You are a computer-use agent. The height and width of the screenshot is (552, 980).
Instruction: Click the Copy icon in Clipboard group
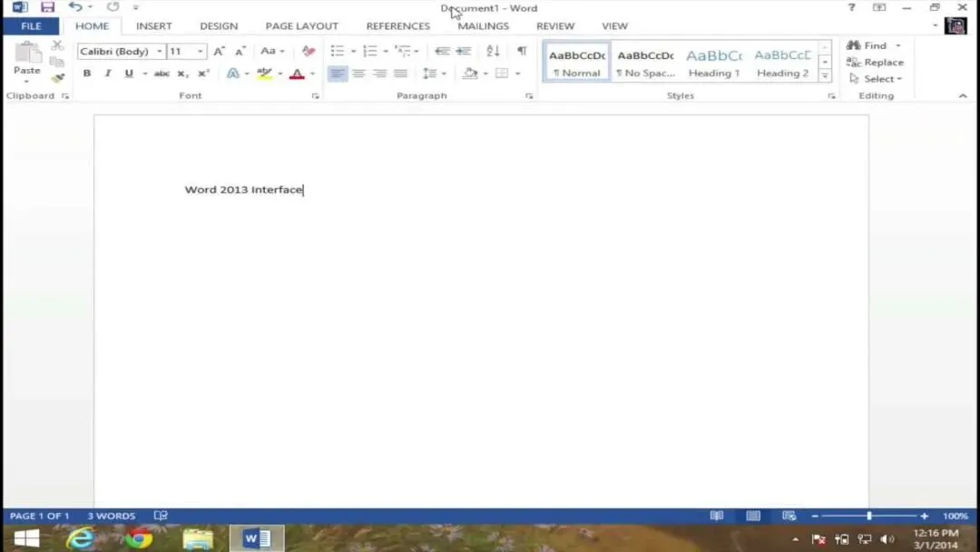pos(57,62)
